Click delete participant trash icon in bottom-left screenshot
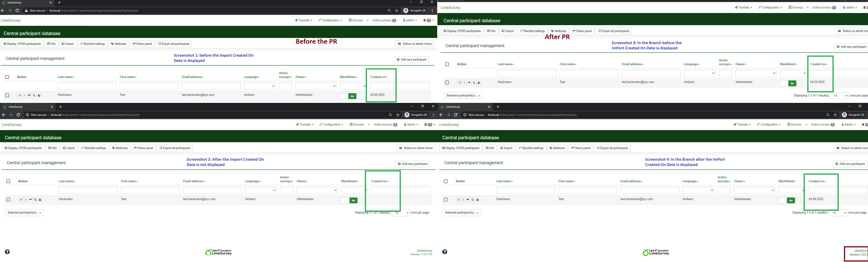This screenshot has height=262, width=868. (26, 200)
